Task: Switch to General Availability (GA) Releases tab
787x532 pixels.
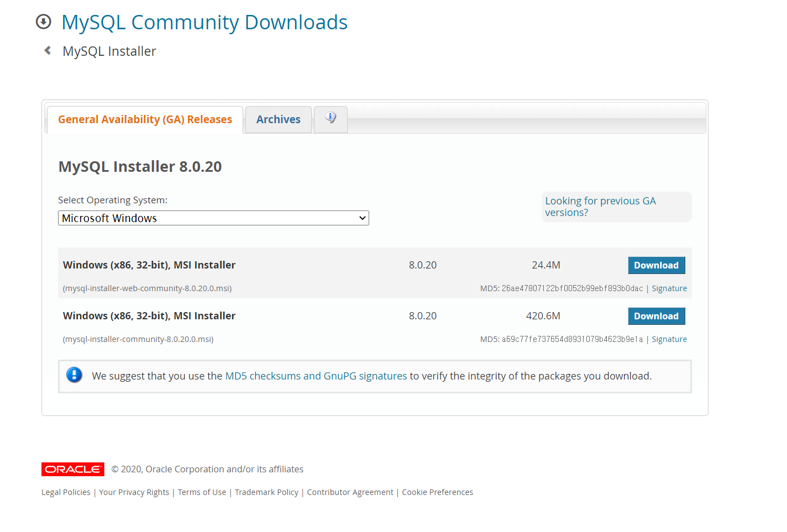Action: pyautogui.click(x=145, y=119)
